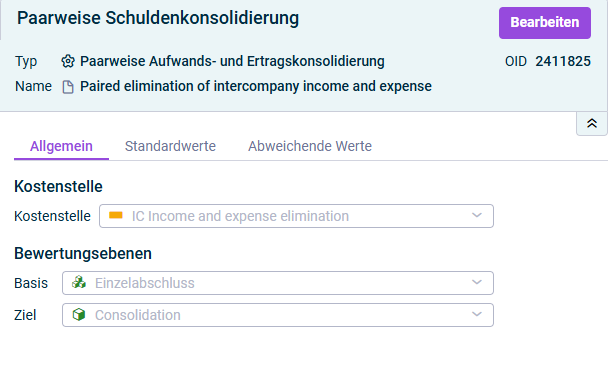Click the Consolidation field text
Image resolution: width=608 pixels, height=368 pixels.
138,315
